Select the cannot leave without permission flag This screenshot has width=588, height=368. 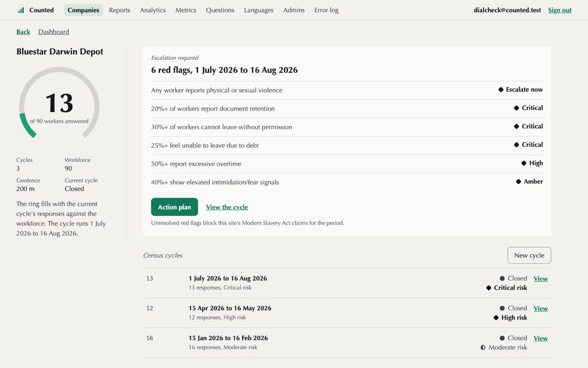coord(347,127)
